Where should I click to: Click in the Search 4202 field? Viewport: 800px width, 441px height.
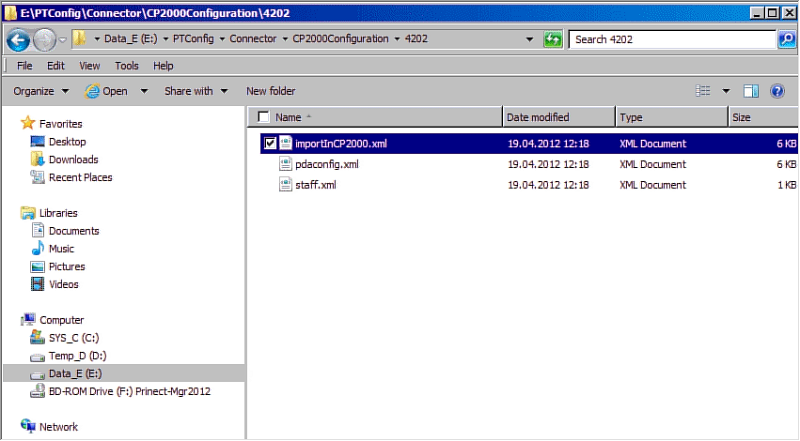[x=670, y=40]
